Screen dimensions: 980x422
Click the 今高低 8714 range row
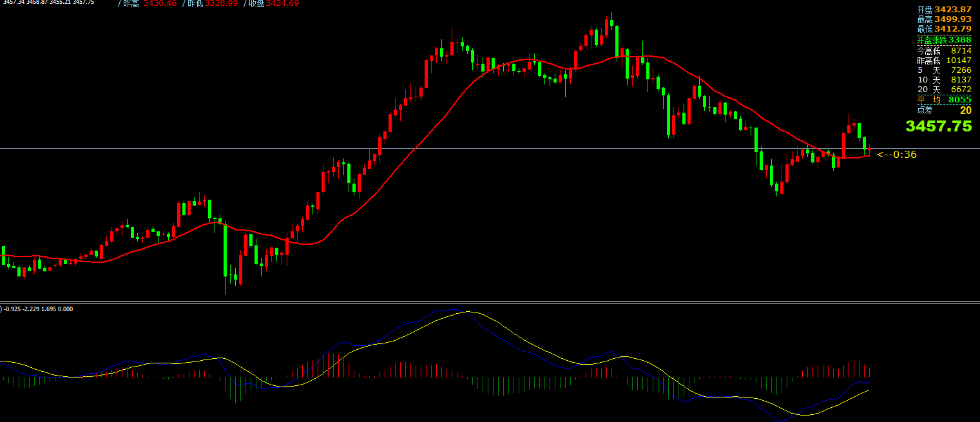[943, 50]
